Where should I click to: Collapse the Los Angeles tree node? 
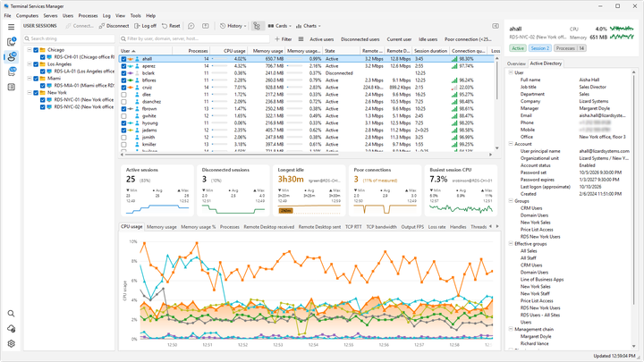point(30,64)
